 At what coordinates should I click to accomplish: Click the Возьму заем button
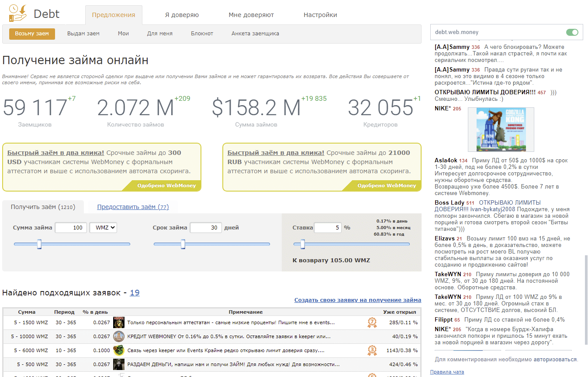pyautogui.click(x=32, y=34)
